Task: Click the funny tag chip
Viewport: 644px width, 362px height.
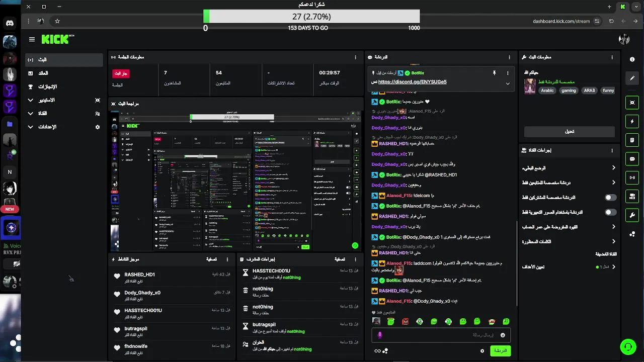Action: (x=608, y=90)
